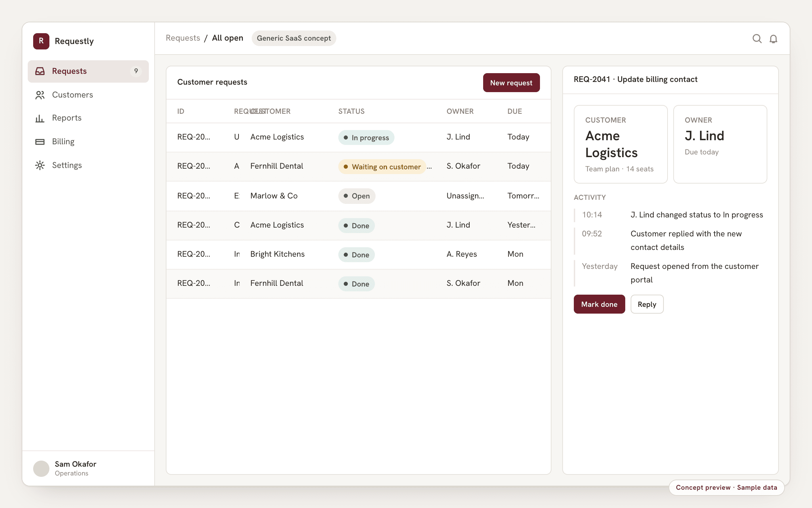Select the Marlow & Co row
Image resolution: width=812 pixels, height=508 pixels.
click(358, 196)
